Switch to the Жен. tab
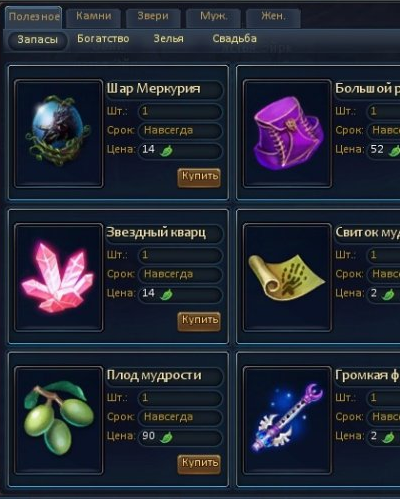 coord(273,17)
